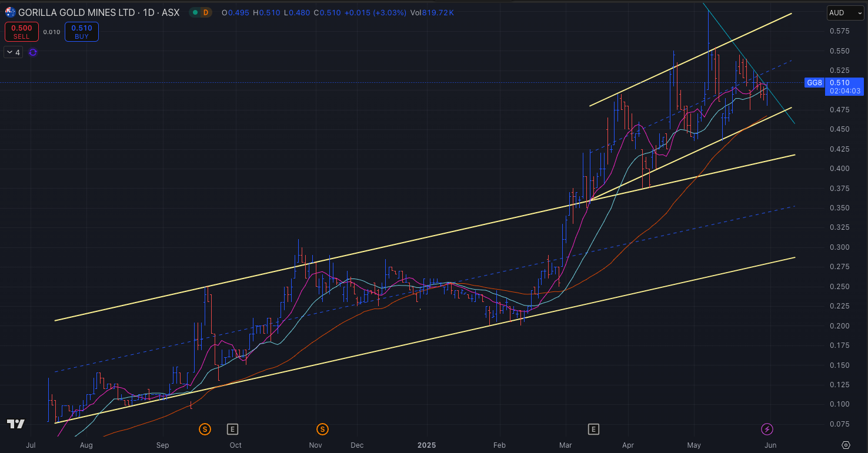
Task: Click the Vol 819.72K value
Action: [432, 12]
